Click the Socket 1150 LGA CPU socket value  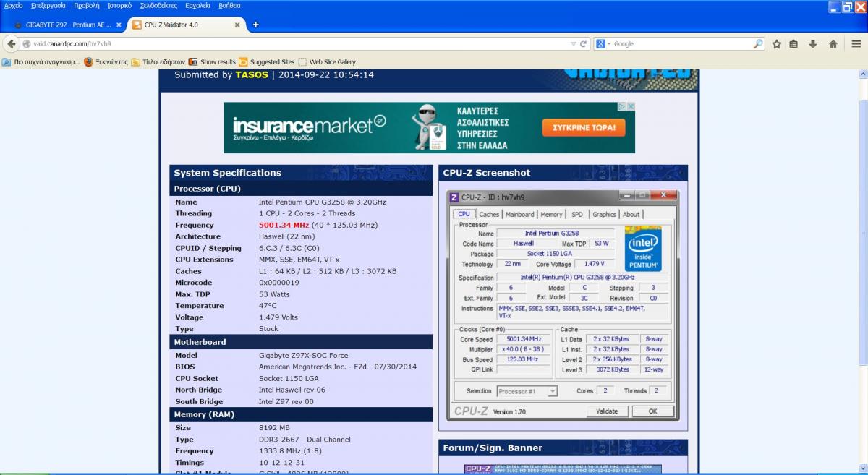(x=289, y=378)
